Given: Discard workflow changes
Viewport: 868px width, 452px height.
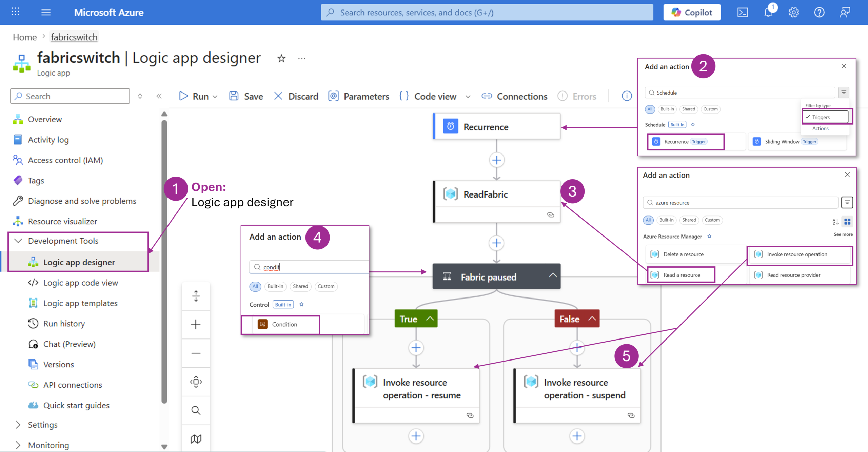Looking at the screenshot, I should (x=296, y=96).
